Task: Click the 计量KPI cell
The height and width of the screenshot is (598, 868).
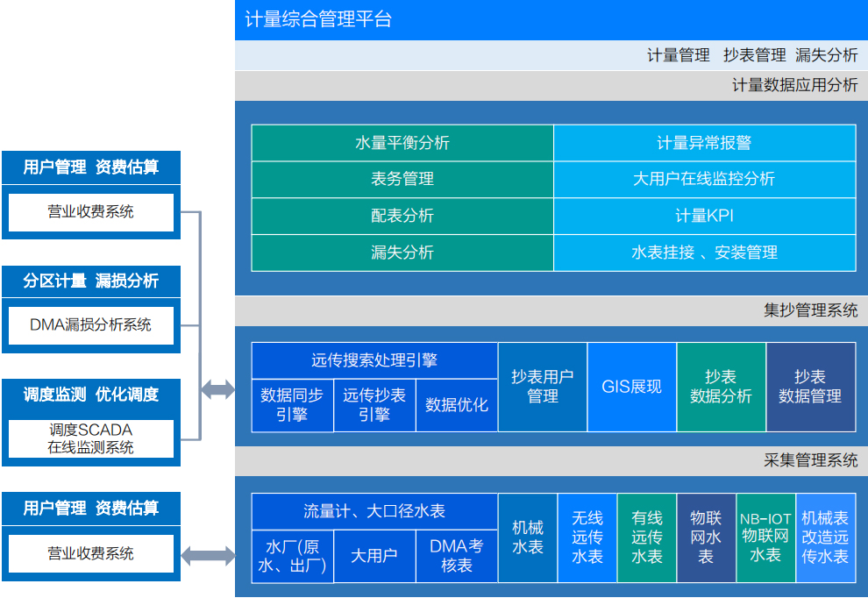Action: point(704,216)
